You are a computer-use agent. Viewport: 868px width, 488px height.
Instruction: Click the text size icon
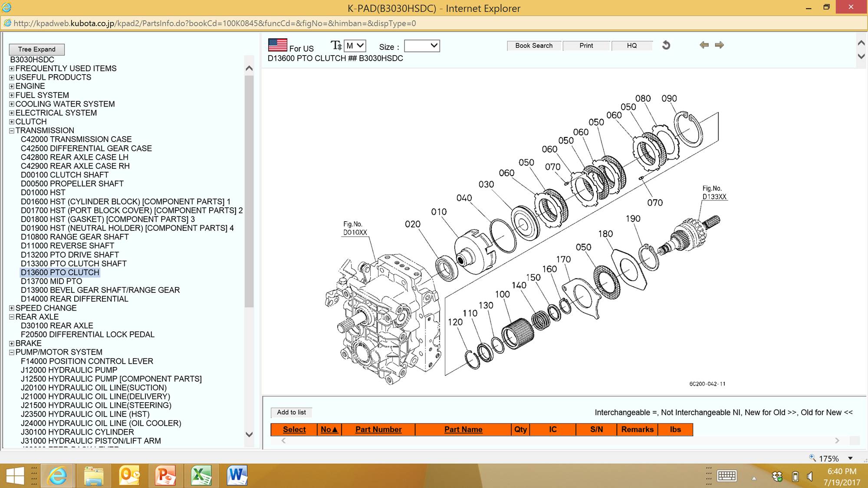click(x=336, y=46)
